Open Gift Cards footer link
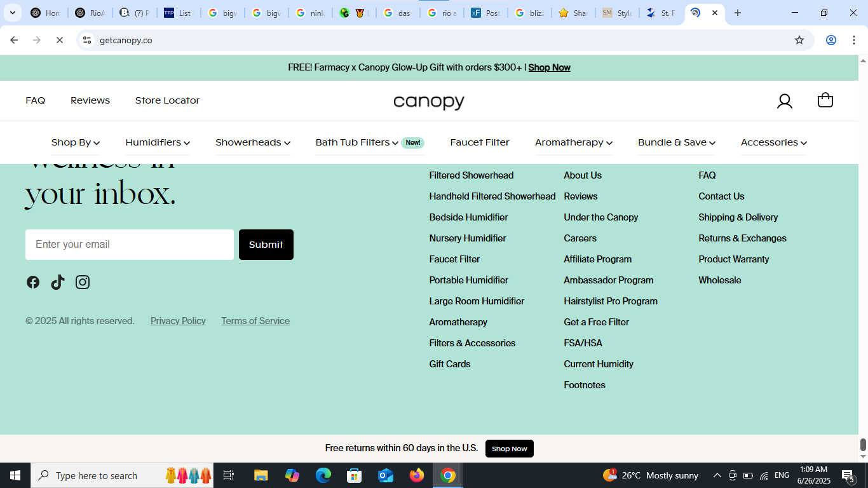 [x=450, y=364]
